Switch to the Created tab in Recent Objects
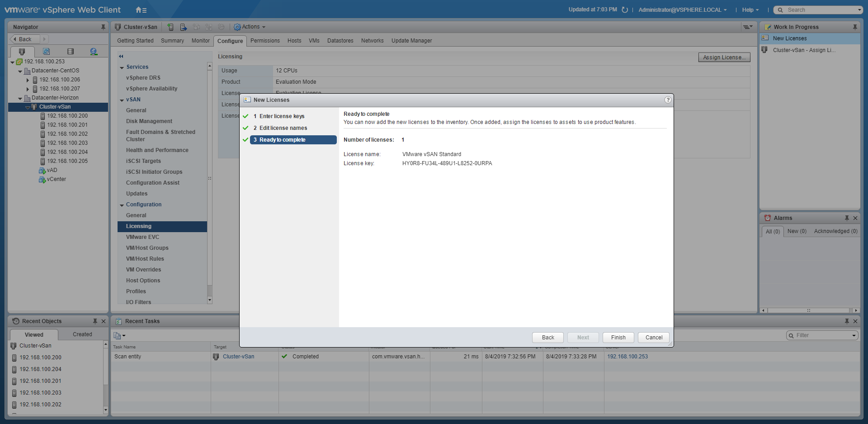The height and width of the screenshot is (424, 868). click(x=82, y=334)
